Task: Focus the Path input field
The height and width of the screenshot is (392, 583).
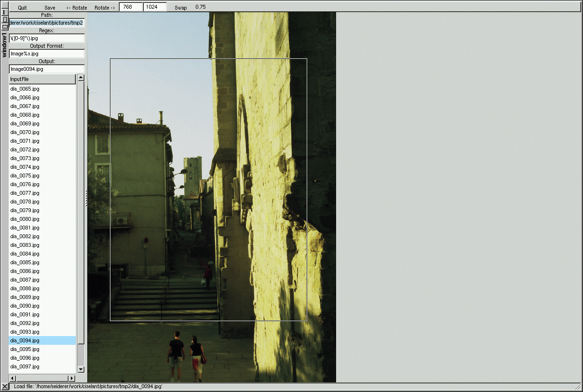Action: [x=47, y=23]
